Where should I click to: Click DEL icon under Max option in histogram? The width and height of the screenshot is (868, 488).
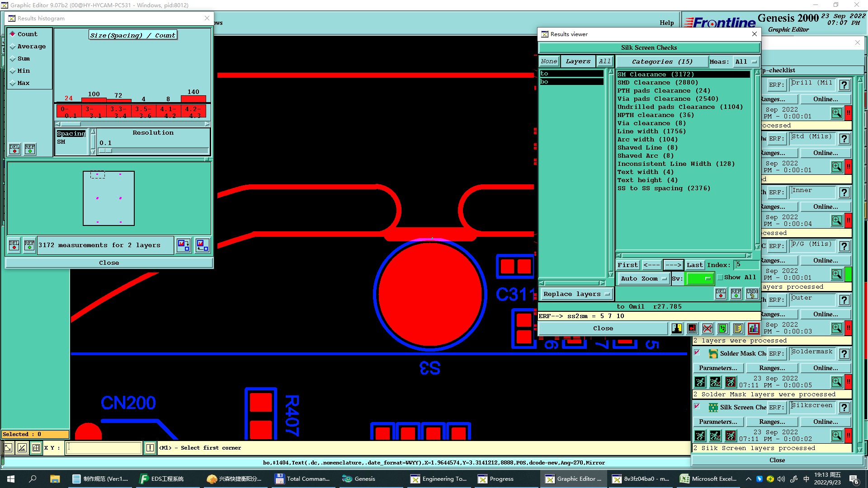click(14, 149)
